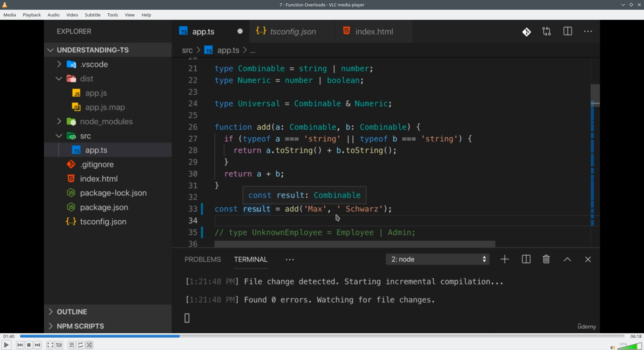The image size is (644, 350).
Task: Click the video seek progress bar
Action: (x=322, y=336)
